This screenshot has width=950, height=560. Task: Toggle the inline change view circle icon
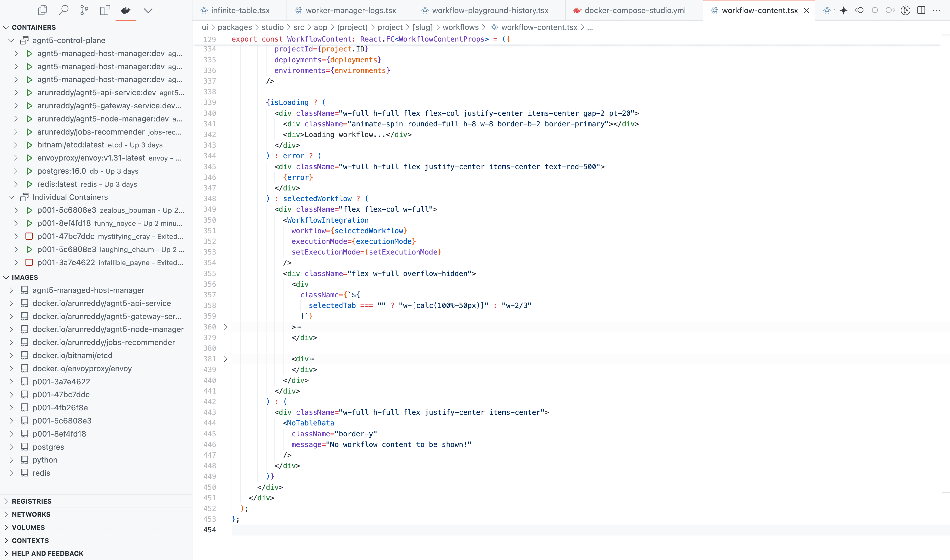click(x=875, y=11)
